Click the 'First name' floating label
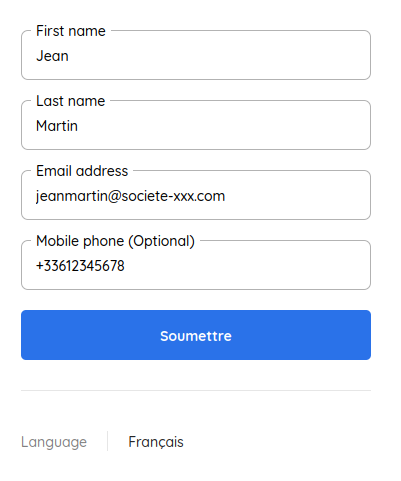The height and width of the screenshot is (481, 401). 71,31
